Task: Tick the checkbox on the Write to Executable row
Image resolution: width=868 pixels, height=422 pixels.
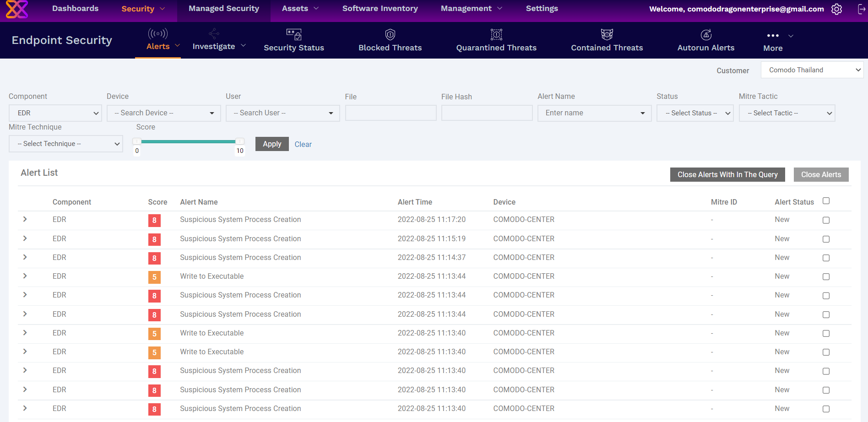Action: (826, 276)
